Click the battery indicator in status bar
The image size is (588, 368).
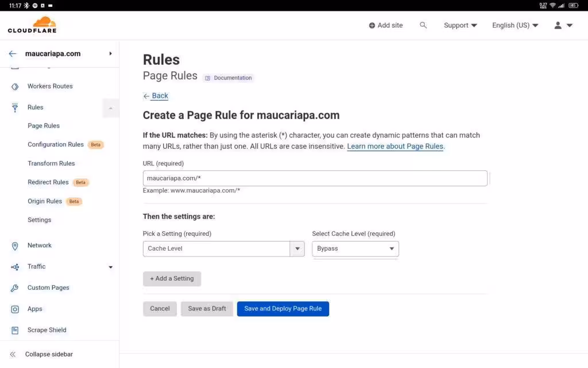point(574,5)
